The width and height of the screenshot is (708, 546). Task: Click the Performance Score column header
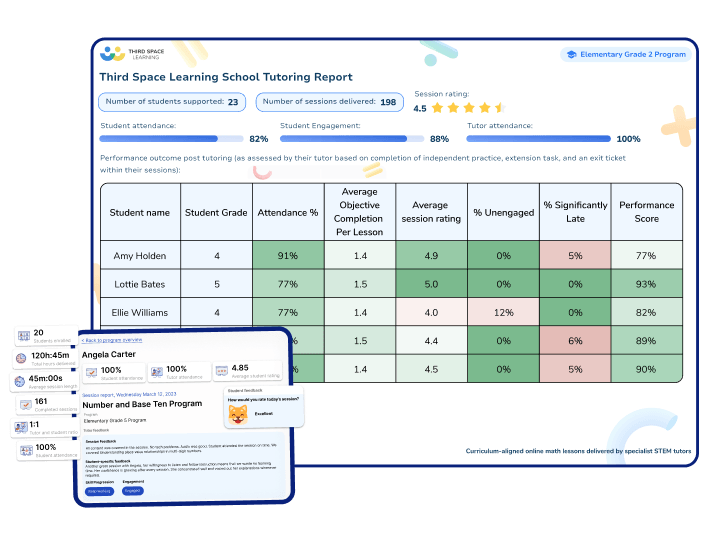coord(646,212)
